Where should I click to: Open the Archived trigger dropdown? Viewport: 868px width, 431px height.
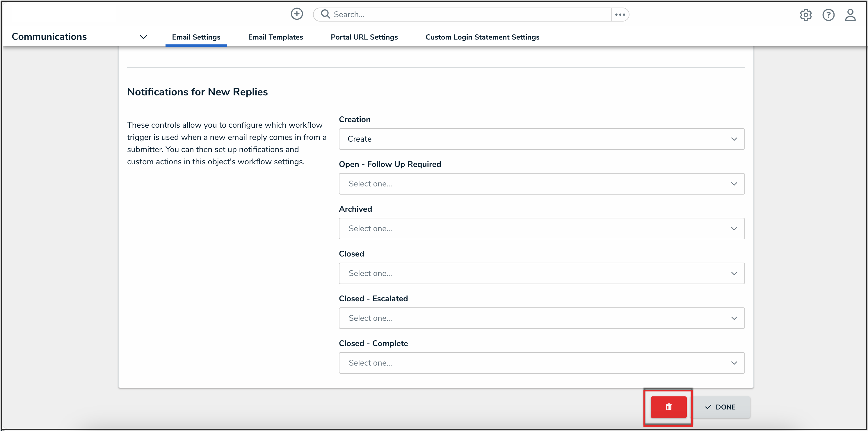point(541,229)
